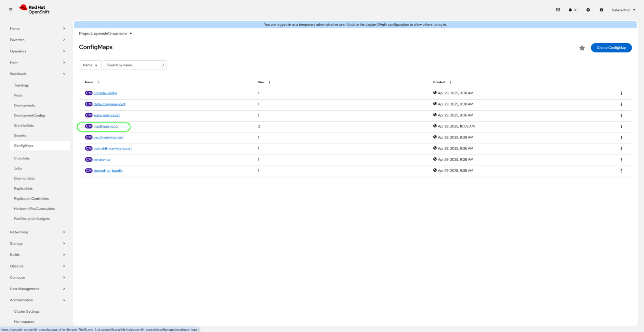Open the application launcher grid icon
Screen dimensions: 644x332
pos(558,10)
